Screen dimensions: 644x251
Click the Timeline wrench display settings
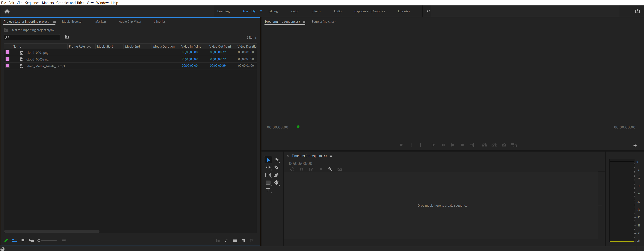(330, 169)
